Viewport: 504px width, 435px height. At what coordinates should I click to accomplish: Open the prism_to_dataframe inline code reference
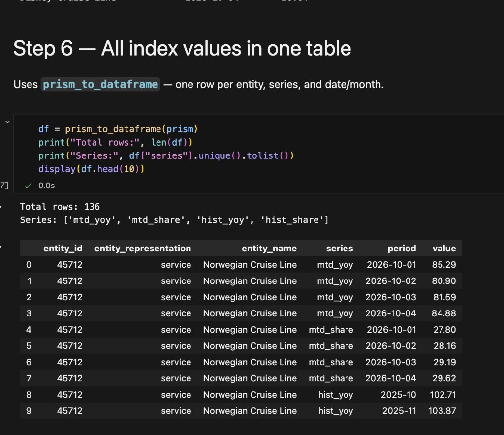(100, 84)
